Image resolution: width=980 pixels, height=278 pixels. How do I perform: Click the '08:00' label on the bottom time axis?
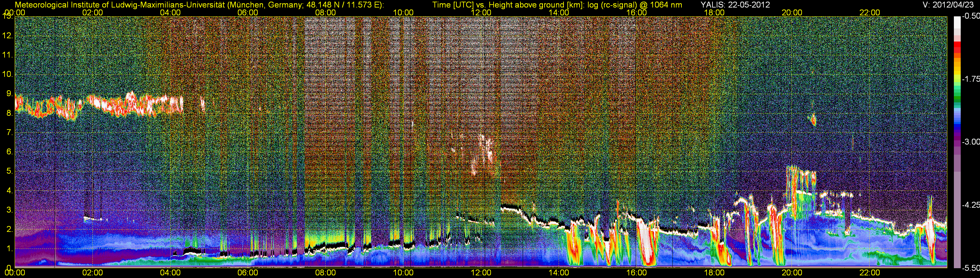[x=326, y=273]
